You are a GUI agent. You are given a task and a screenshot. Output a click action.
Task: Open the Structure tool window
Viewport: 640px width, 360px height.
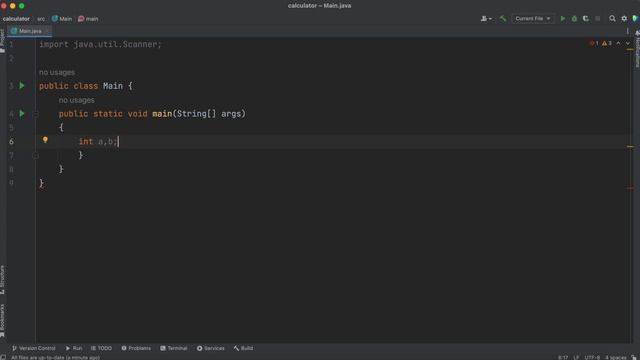pyautogui.click(x=2, y=280)
